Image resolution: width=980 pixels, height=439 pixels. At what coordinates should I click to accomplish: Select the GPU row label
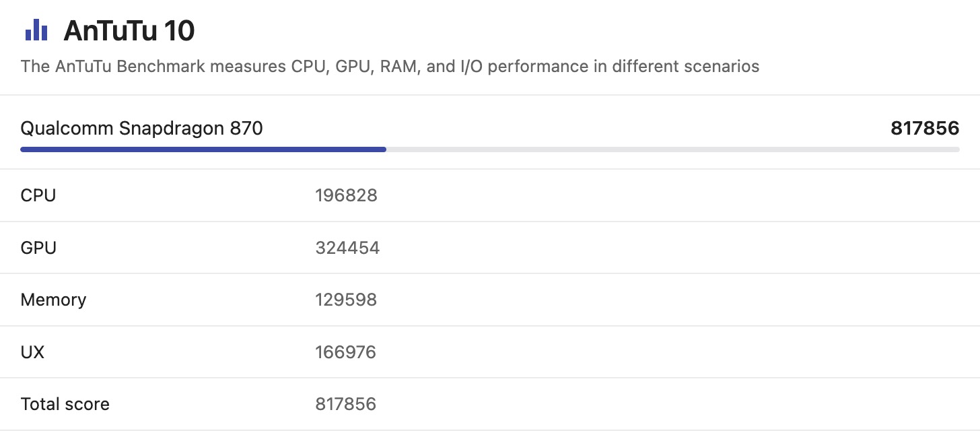coord(38,248)
